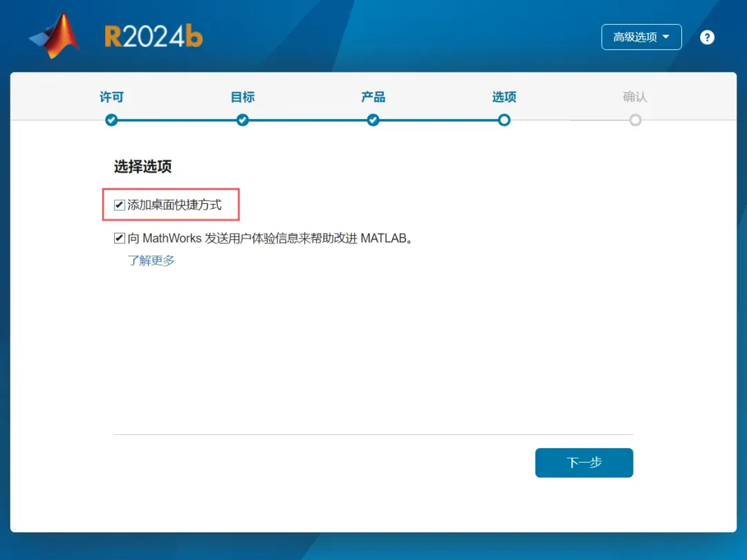Image resolution: width=747 pixels, height=560 pixels.
Task: Open the 高级选项 dropdown
Action: pyautogui.click(x=641, y=37)
